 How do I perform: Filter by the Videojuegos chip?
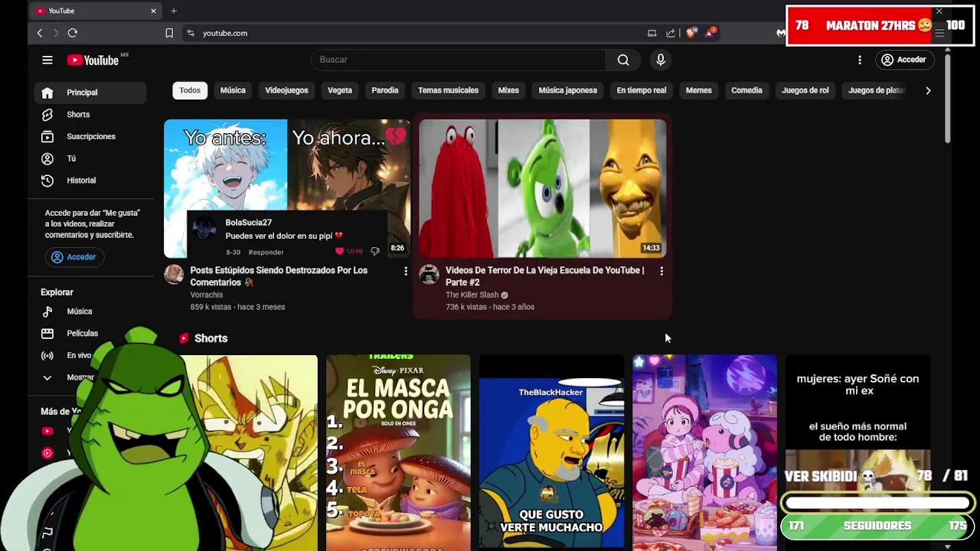pyautogui.click(x=286, y=90)
